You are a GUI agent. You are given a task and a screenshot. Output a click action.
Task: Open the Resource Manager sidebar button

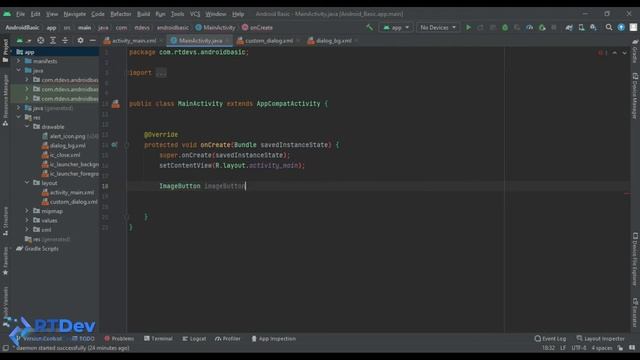point(5,100)
